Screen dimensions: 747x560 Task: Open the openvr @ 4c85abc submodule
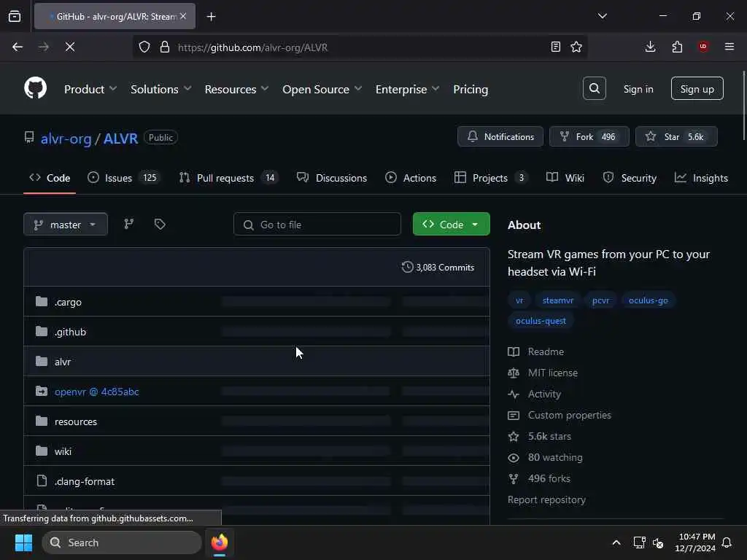pyautogui.click(x=97, y=392)
